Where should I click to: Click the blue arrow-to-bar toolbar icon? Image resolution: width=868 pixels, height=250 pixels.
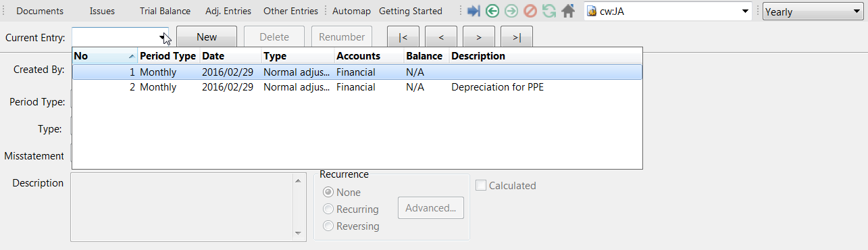[474, 11]
